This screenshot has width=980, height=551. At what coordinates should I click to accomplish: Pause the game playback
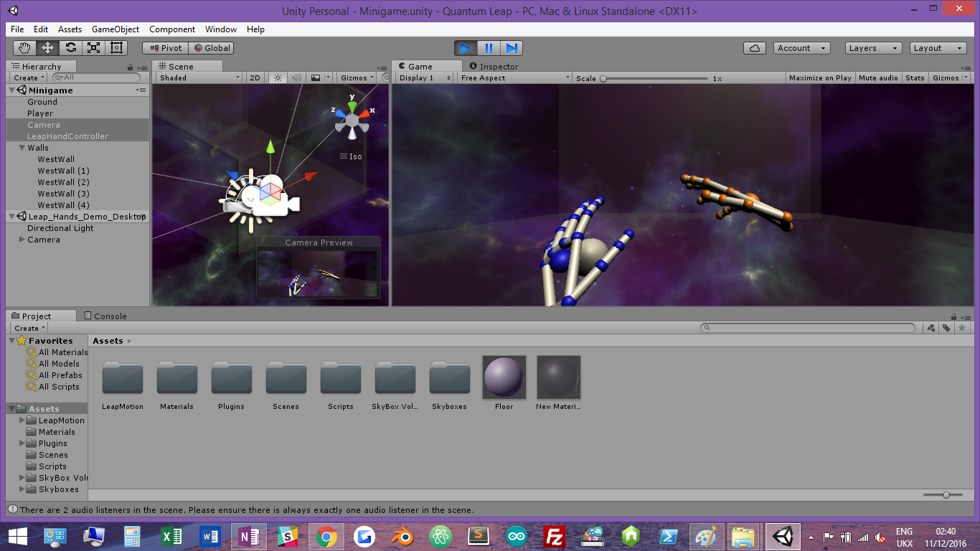click(489, 48)
